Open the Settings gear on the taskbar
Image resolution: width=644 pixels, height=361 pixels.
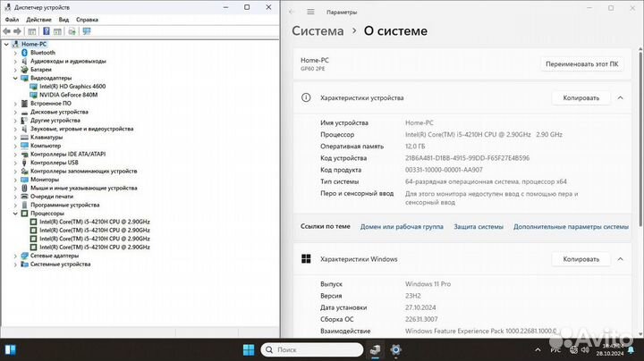(x=395, y=350)
